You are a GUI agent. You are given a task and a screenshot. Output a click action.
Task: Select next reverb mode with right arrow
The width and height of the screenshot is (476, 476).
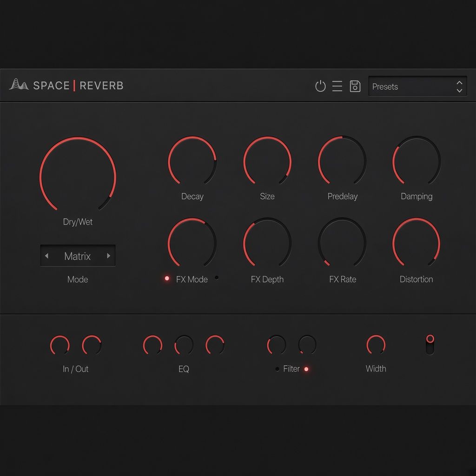coord(108,256)
